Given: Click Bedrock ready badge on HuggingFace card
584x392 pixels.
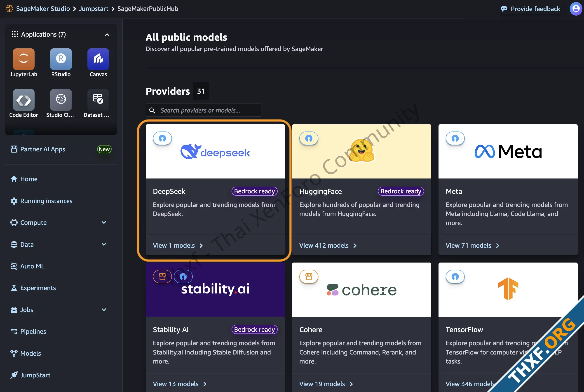Looking at the screenshot, I should pyautogui.click(x=401, y=191).
